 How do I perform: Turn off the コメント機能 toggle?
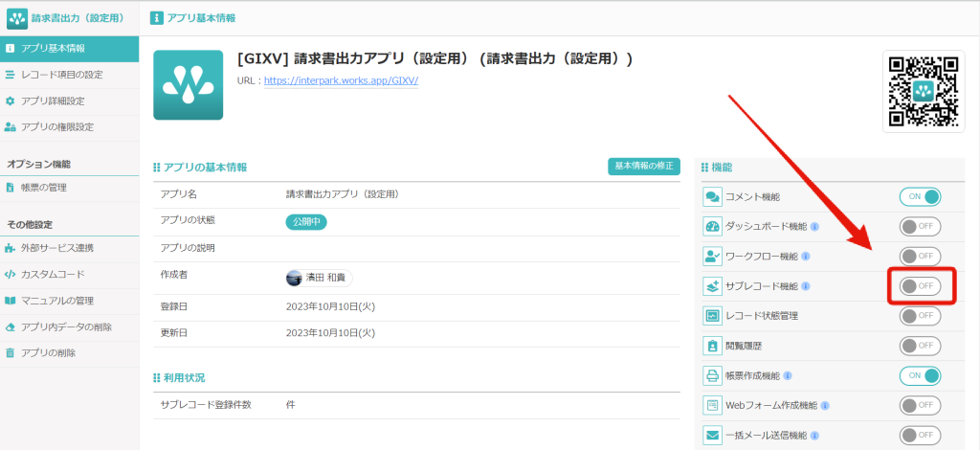(920, 197)
